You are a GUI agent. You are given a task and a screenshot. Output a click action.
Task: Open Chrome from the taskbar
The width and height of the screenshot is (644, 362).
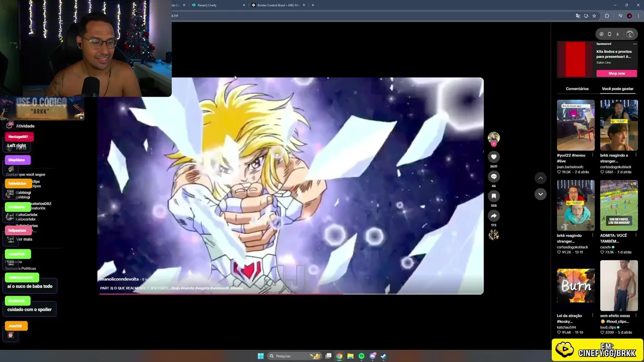coord(340,356)
